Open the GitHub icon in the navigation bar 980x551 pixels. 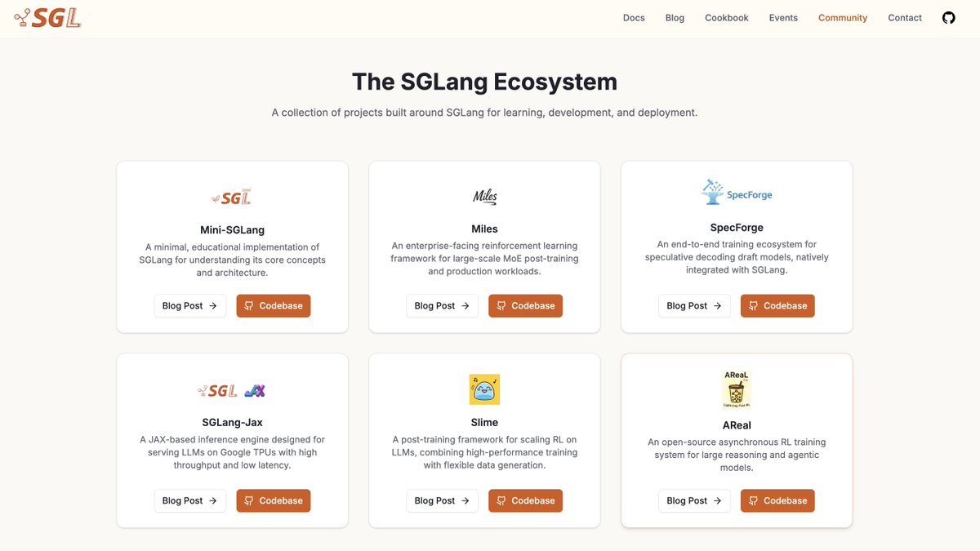[948, 17]
